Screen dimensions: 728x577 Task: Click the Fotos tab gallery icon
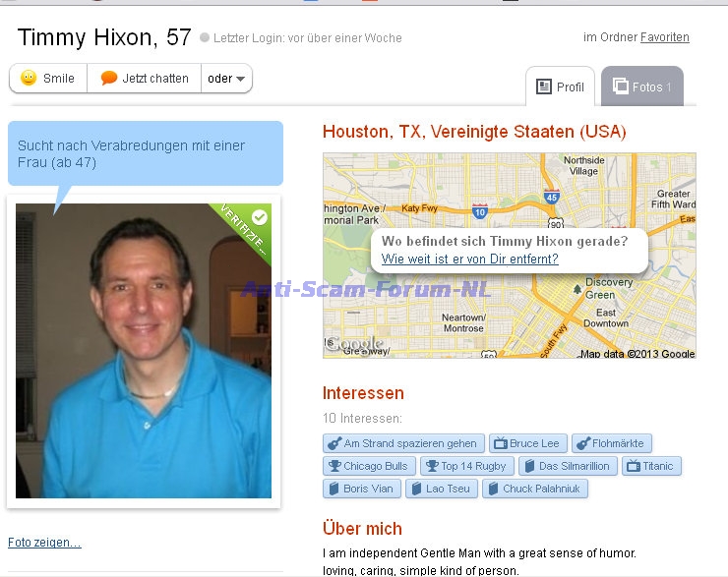[x=621, y=86]
